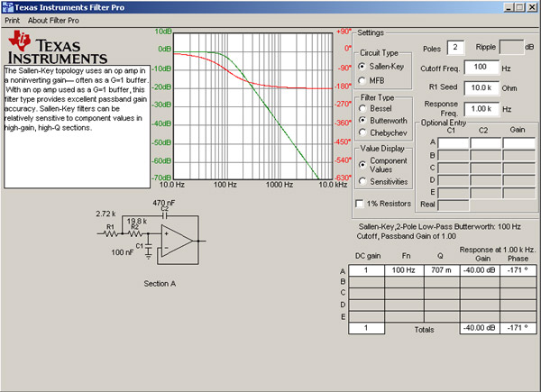Click the 100 nF capacitor value
This screenshot has height=392, width=541.
(x=122, y=252)
